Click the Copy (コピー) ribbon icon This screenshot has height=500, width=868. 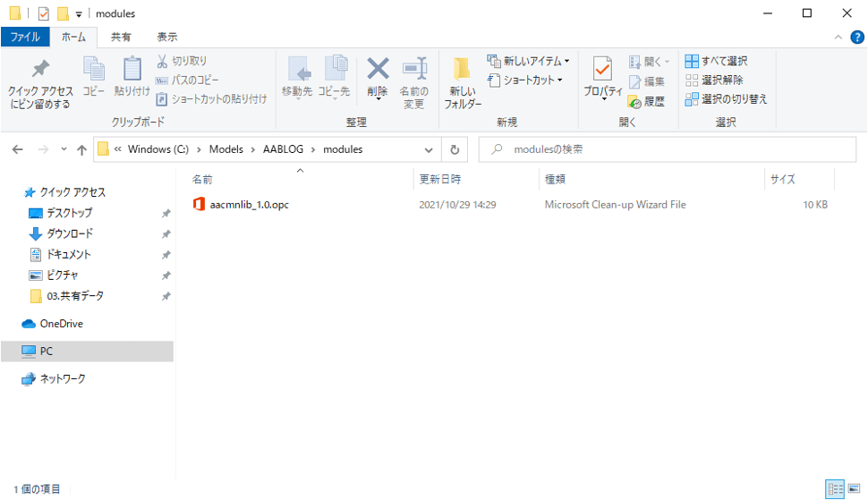click(94, 69)
